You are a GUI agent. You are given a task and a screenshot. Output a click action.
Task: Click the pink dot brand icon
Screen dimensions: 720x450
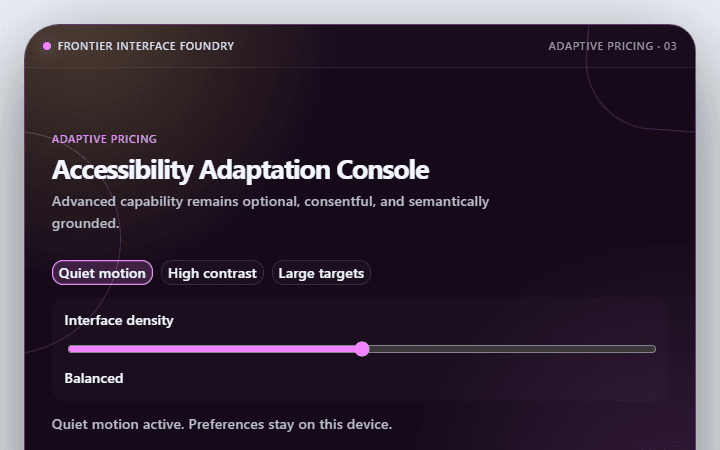click(47, 46)
